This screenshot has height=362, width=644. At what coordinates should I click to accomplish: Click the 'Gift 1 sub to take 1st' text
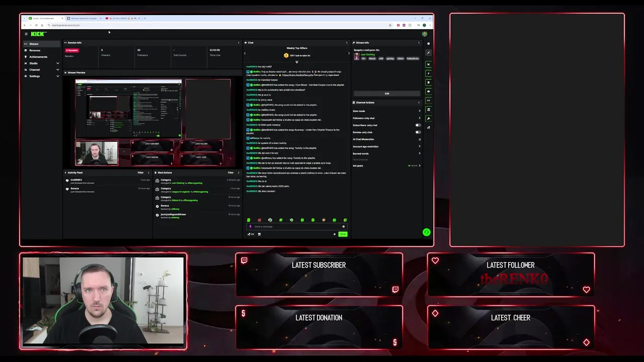300,55
